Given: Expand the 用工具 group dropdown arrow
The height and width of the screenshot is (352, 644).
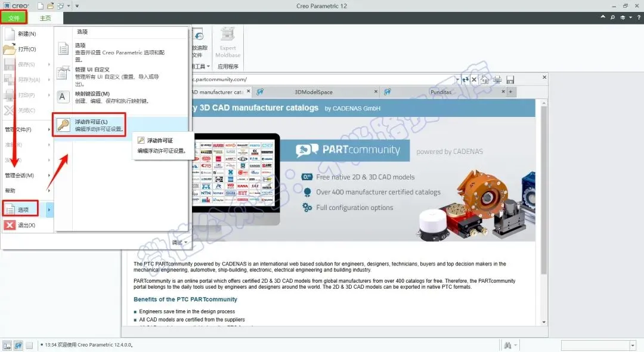Looking at the screenshot, I should point(208,67).
